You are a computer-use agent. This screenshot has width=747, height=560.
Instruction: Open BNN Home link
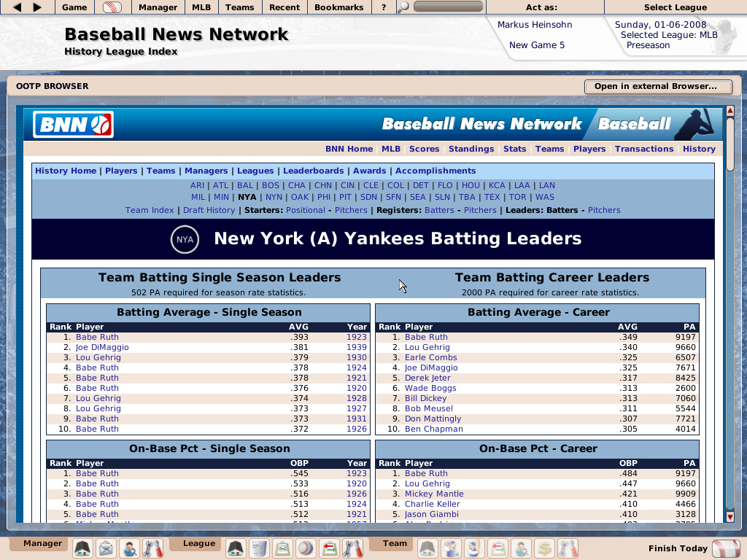[x=349, y=149]
